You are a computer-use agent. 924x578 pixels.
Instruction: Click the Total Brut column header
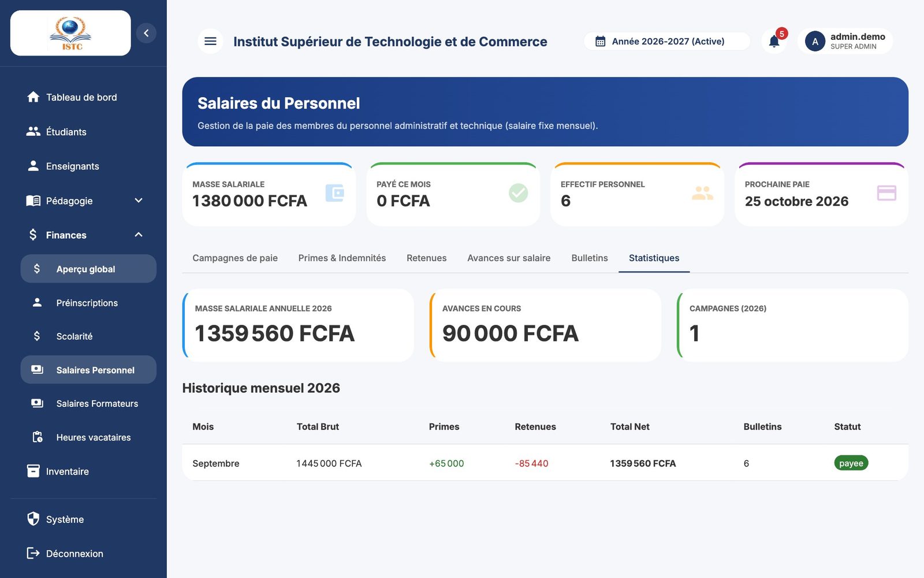318,427
